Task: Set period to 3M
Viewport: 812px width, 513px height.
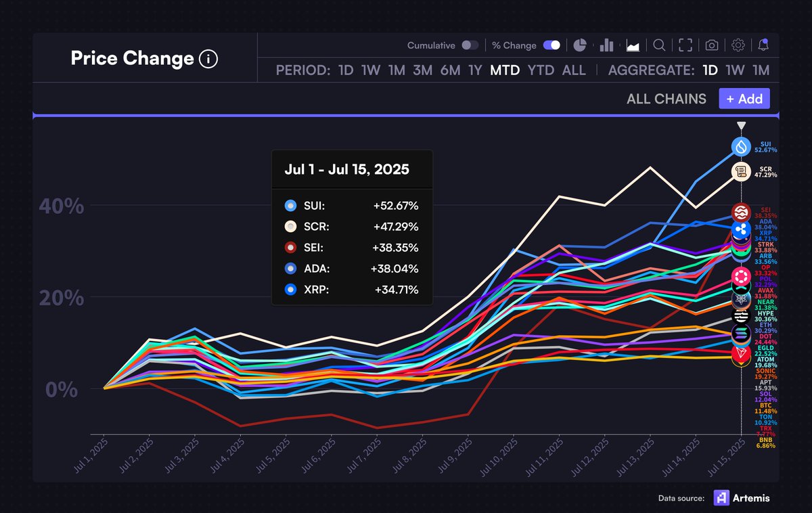Action: [422, 70]
